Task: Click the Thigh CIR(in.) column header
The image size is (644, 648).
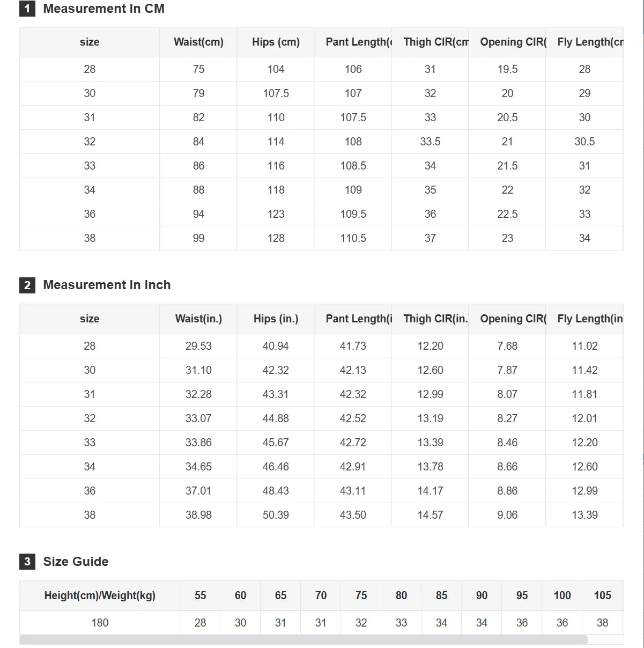Action: tap(430, 319)
